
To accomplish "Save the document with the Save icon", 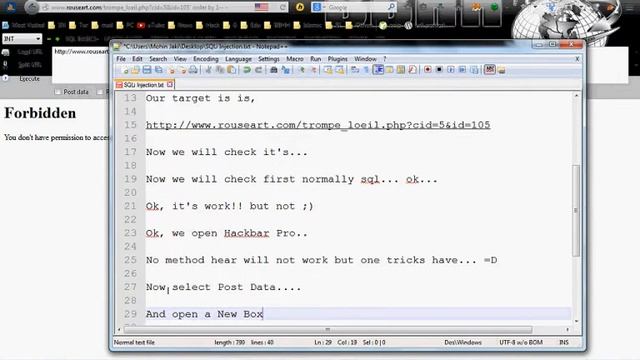I will (147, 70).
